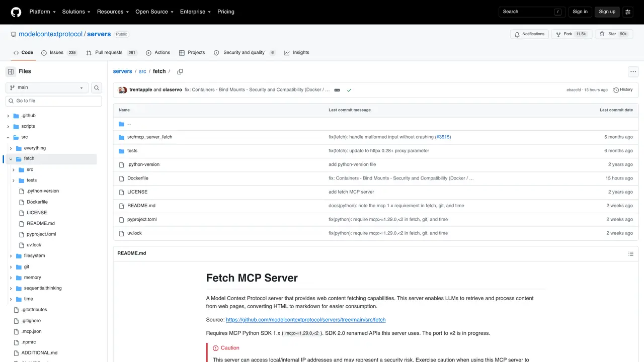
Task: Select uv.lock in the file tree
Action: pos(34,245)
